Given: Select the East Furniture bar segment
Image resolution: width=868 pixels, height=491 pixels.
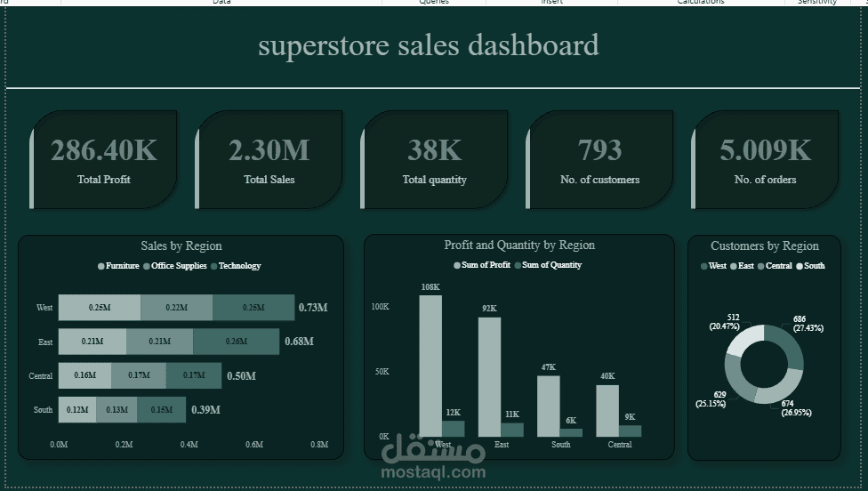Looking at the screenshot, I should click(92, 342).
